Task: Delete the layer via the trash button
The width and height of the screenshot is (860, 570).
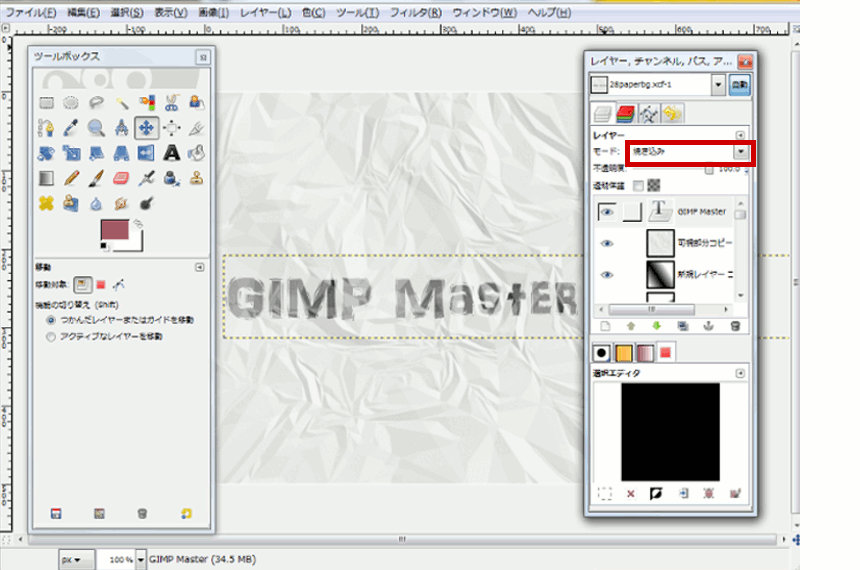Action: point(735,326)
